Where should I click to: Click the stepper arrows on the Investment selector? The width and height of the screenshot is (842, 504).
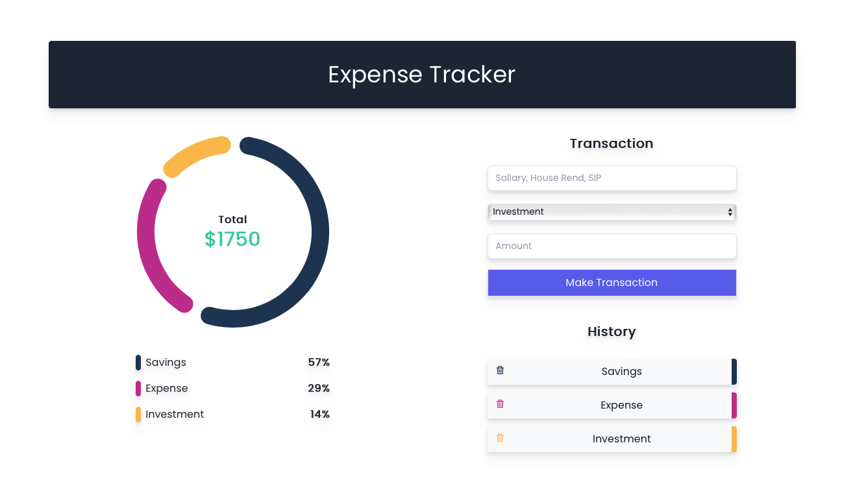(729, 212)
